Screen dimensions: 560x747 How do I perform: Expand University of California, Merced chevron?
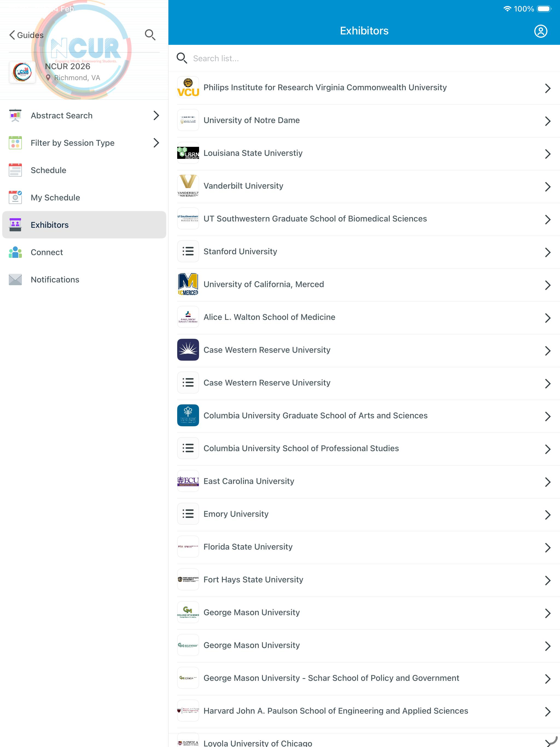[547, 285]
